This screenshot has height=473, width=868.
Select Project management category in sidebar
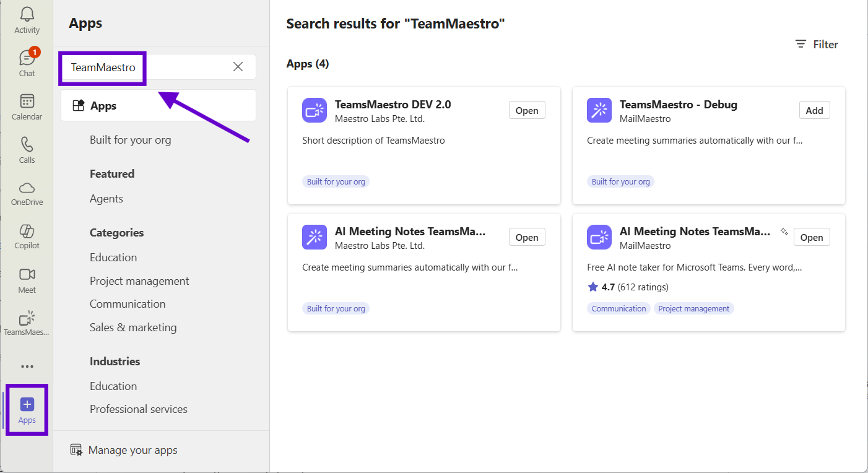pos(139,281)
